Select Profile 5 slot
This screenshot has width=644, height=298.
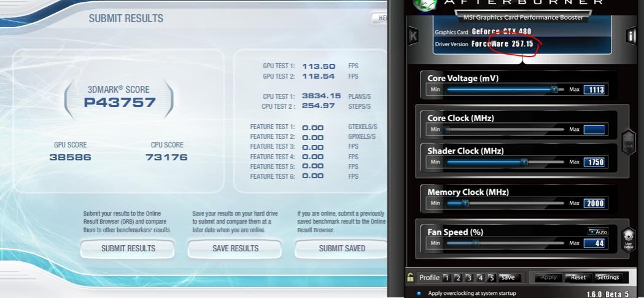491,278
